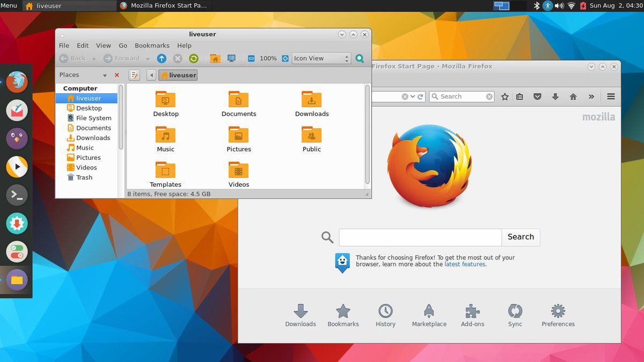Viewport: 644px width, 362px height.
Task: Expand the Places sidebar selector
Action: tap(105, 75)
